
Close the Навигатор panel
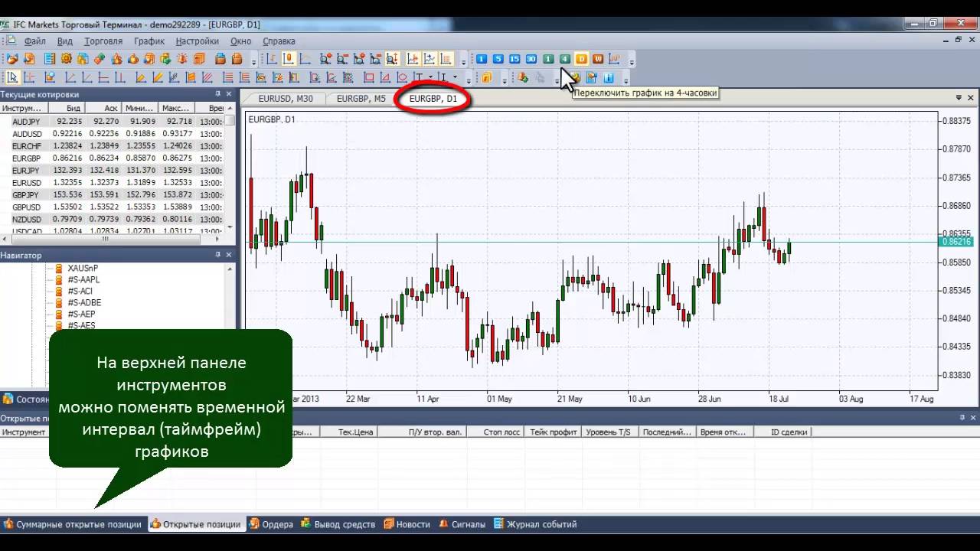229,255
